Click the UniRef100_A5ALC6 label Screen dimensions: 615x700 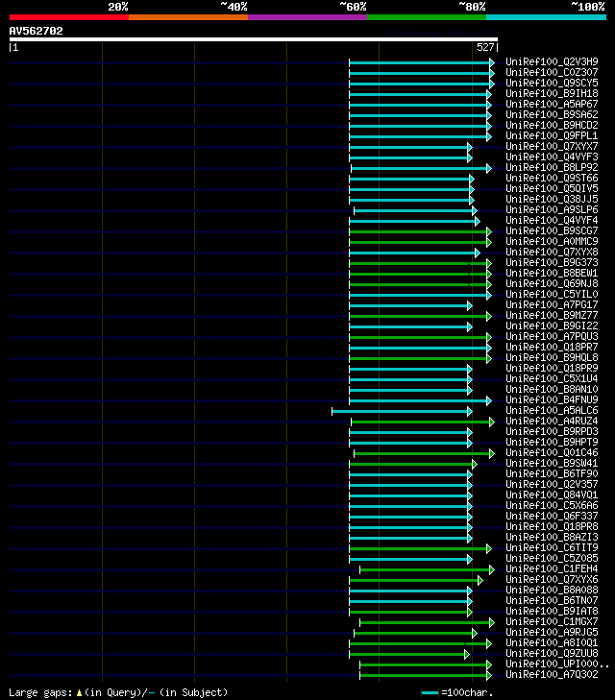click(552, 410)
